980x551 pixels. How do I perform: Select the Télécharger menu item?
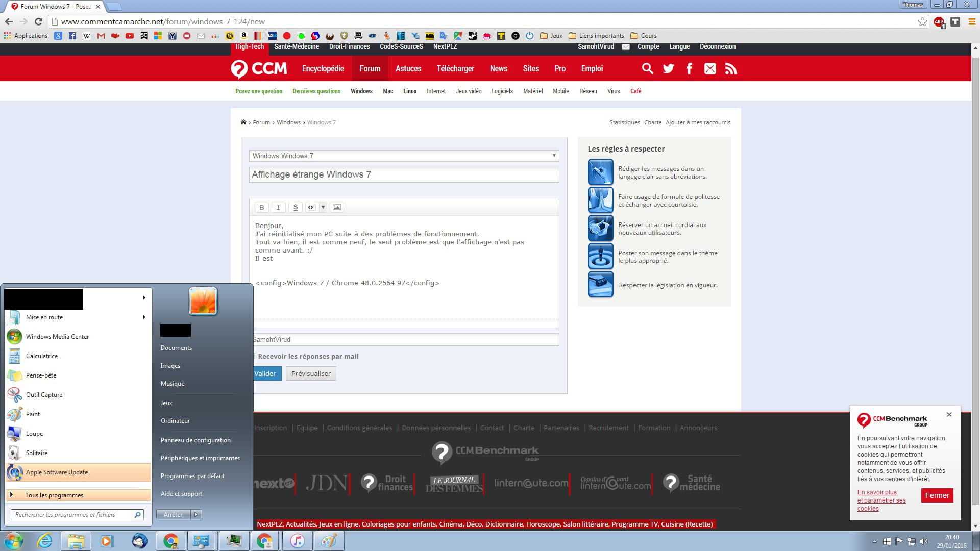pos(455,69)
